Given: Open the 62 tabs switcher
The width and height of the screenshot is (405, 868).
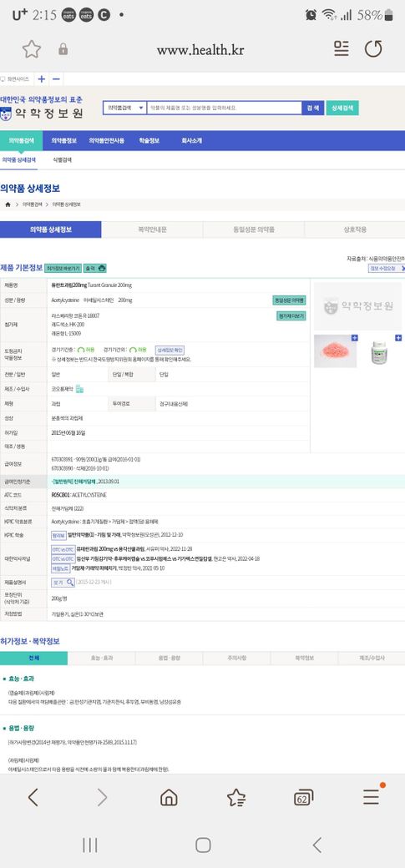Looking at the screenshot, I should [x=303, y=798].
